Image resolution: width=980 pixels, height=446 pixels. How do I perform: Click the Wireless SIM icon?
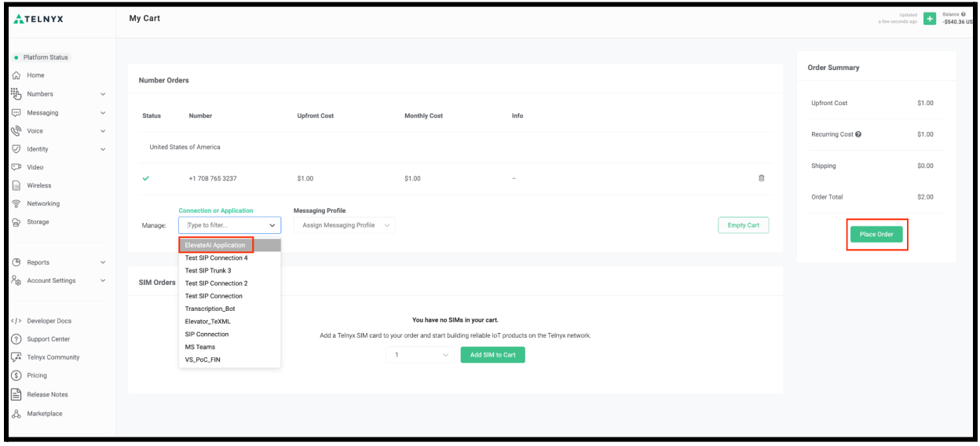point(16,185)
